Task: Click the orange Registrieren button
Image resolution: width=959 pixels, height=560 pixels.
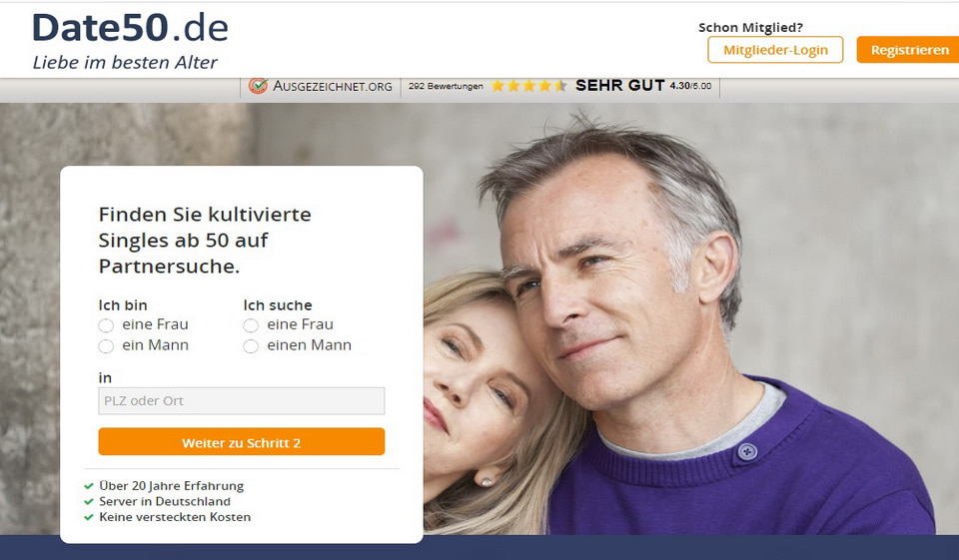Action: pos(909,50)
